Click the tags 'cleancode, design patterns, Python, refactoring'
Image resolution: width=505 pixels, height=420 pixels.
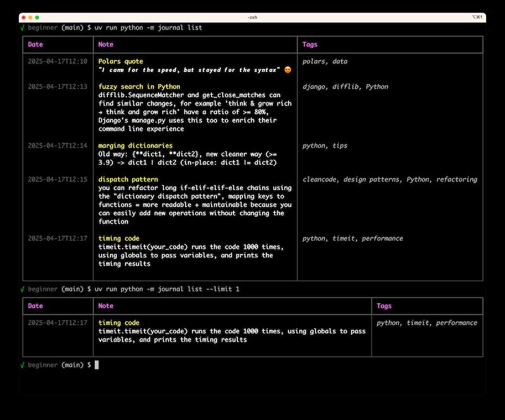389,179
